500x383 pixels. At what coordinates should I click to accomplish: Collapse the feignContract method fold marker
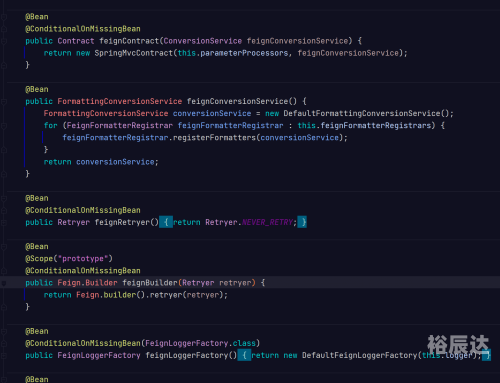[x=4, y=41]
